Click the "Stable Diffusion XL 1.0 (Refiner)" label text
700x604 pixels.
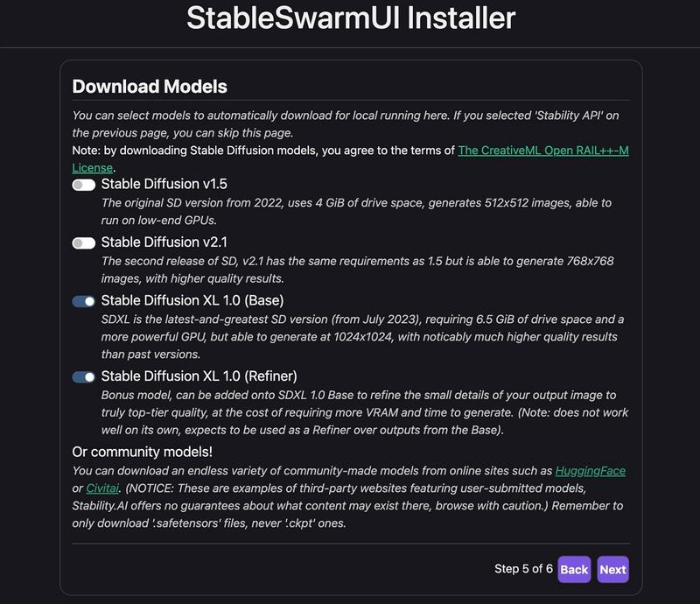click(199, 376)
